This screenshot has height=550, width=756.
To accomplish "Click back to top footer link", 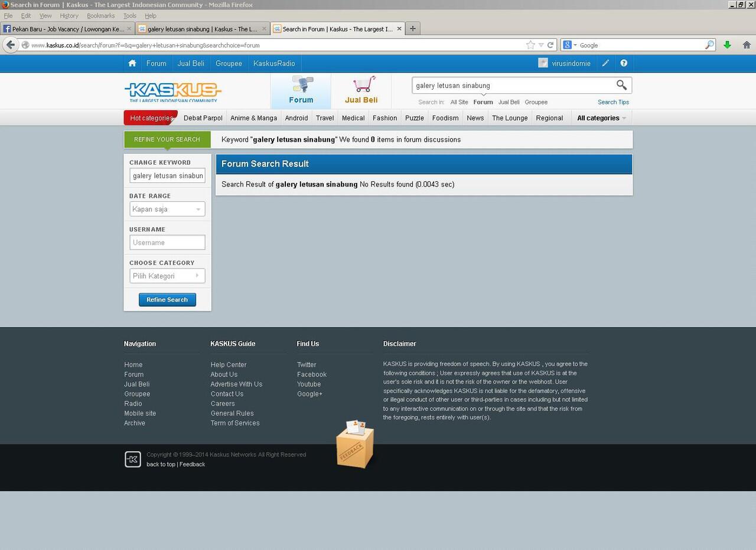I will 161,464.
